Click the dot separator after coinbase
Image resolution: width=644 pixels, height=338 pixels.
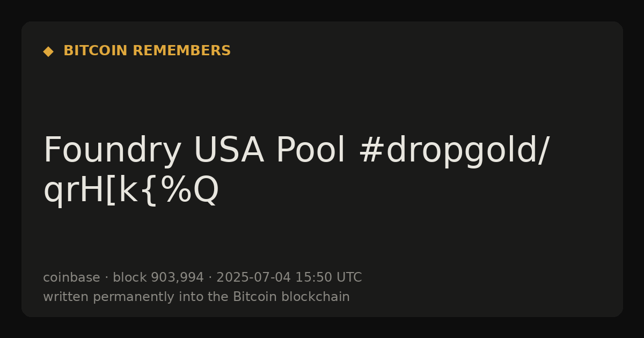pyautogui.click(x=106, y=278)
